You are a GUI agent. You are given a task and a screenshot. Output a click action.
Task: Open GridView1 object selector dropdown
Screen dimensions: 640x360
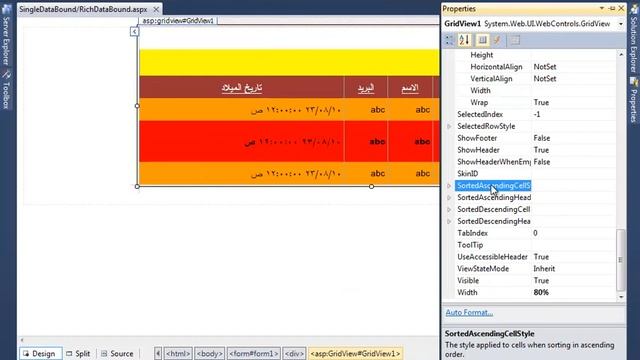(x=621, y=24)
